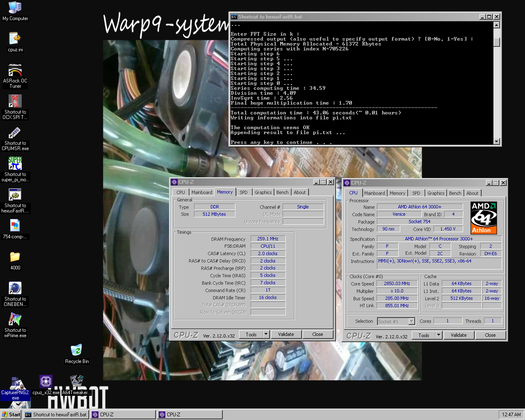Open the OCX SPI shortcut icon

[15, 101]
